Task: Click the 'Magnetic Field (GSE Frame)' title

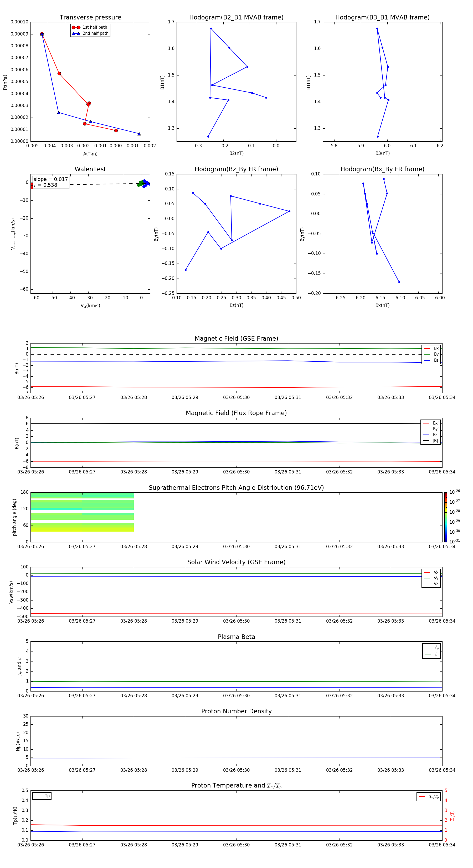Action: (236, 339)
